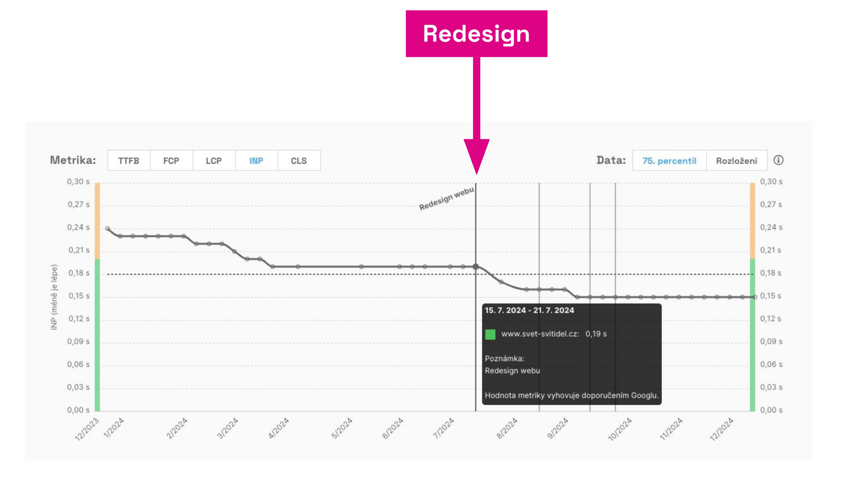Switch to the CLS metric tab

point(299,161)
